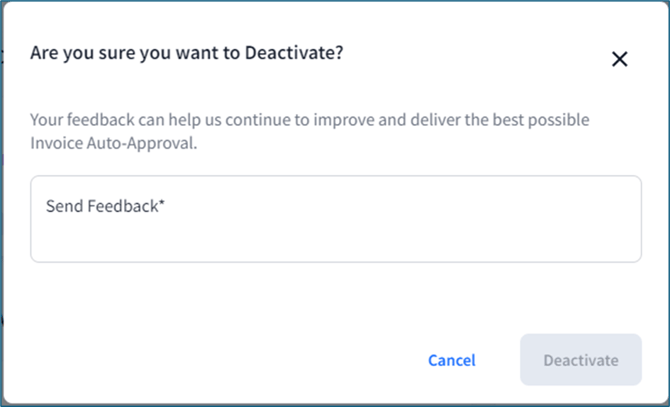Select the blue Cancel text
This screenshot has height=407, width=670.
(451, 360)
